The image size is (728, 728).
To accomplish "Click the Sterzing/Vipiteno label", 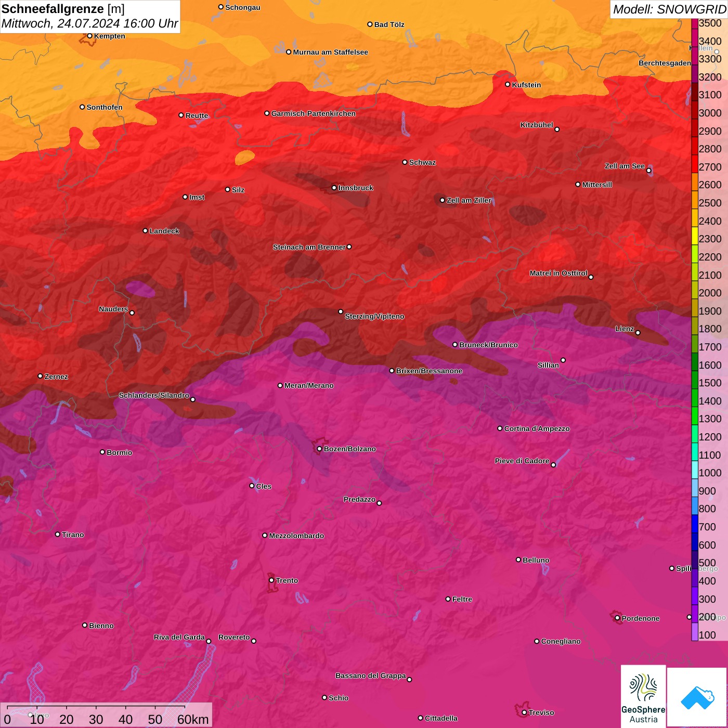I will click(x=374, y=316).
